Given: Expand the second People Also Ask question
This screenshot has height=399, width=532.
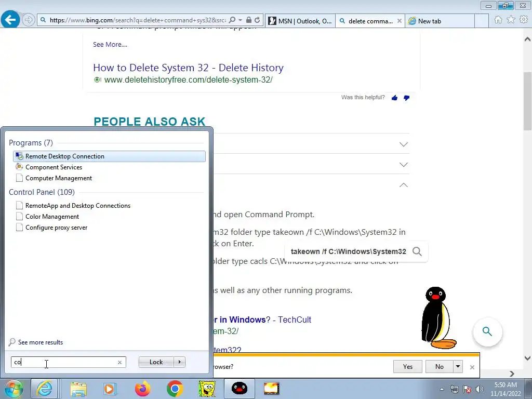Looking at the screenshot, I should point(403,165).
